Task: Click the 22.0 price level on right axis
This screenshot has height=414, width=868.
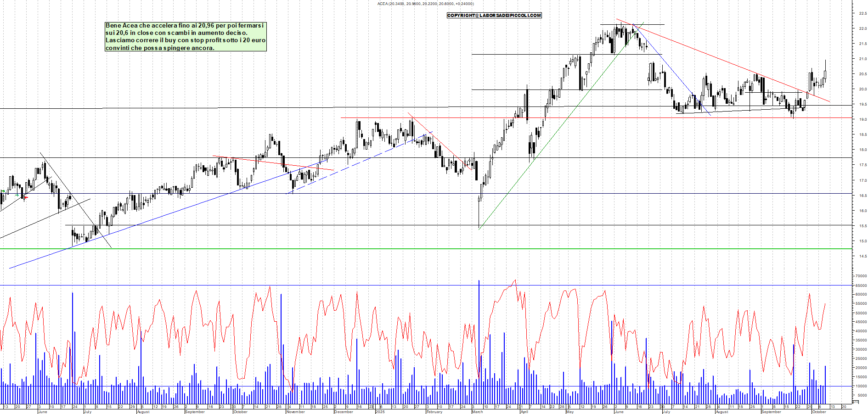Action: tap(862, 28)
